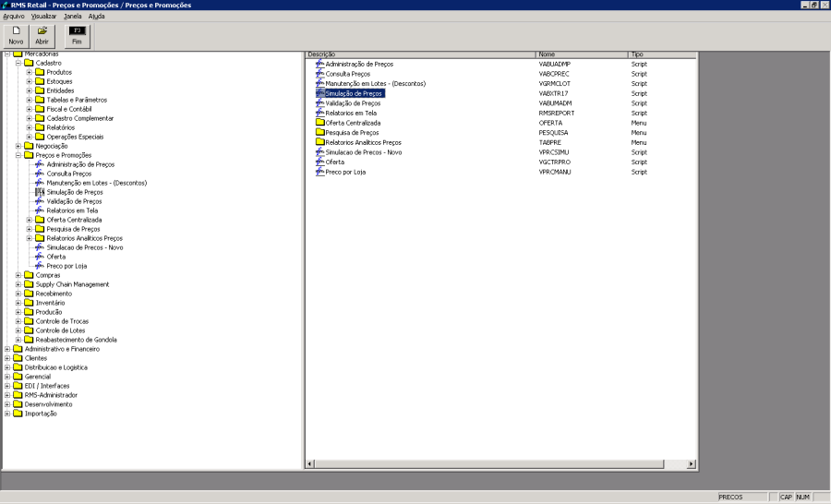Expand the Estoques tree node
The width and height of the screenshot is (831, 504).
(30, 81)
